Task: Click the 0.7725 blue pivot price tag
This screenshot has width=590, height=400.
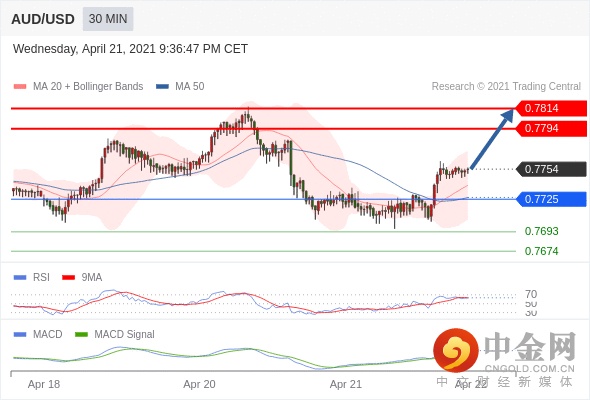Action: [551, 199]
